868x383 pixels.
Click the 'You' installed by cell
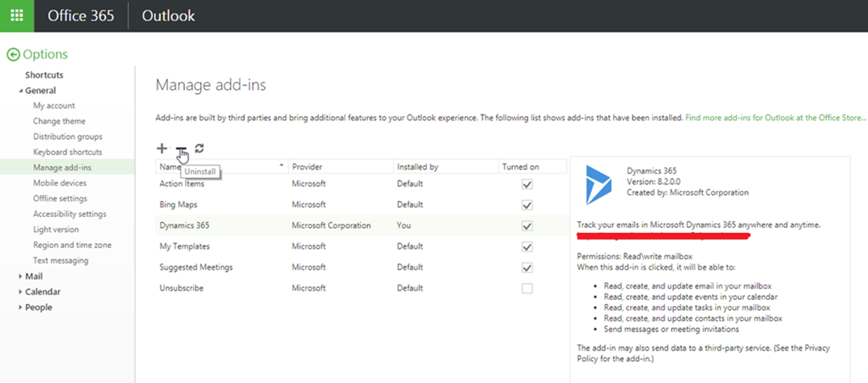(403, 225)
